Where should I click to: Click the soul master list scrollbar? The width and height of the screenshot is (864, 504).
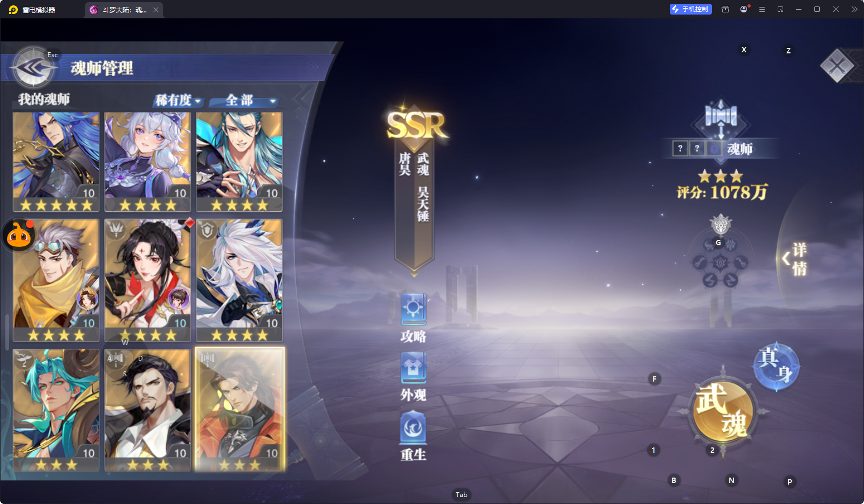pos(7,332)
